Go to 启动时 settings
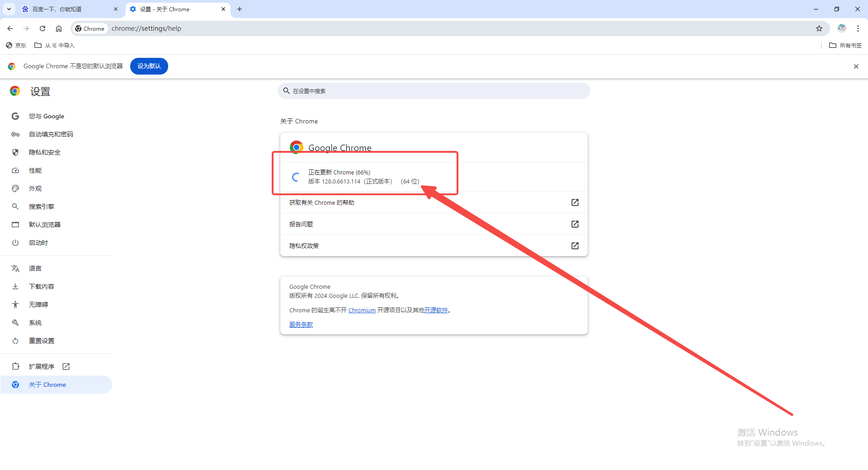Image resolution: width=868 pixels, height=470 pixels. (x=57, y=243)
